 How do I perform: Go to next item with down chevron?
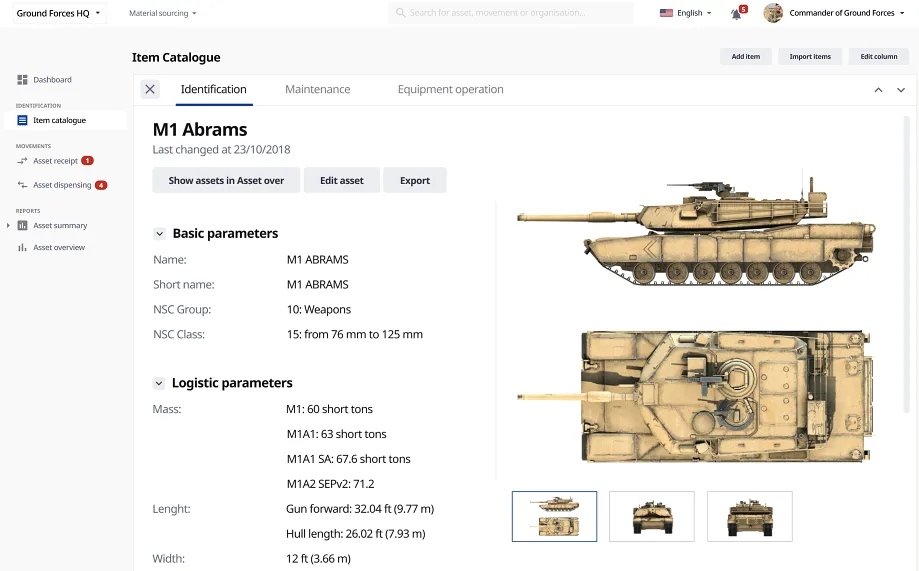coord(901,90)
